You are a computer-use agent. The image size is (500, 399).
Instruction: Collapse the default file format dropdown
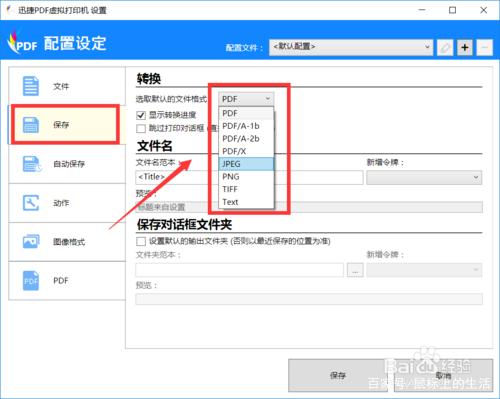[246, 99]
